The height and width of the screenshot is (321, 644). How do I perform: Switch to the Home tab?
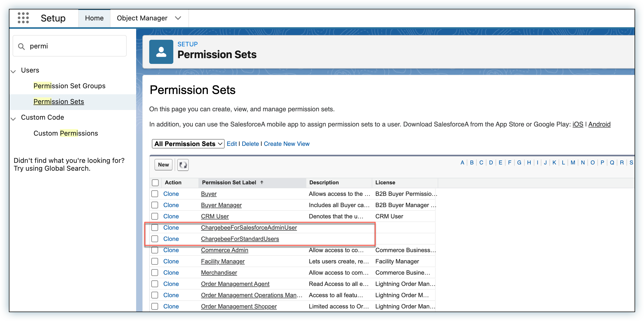(x=94, y=18)
